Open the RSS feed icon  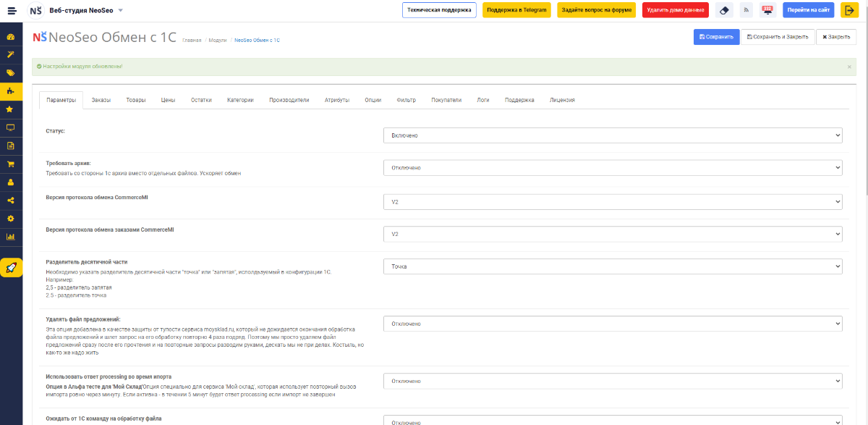click(x=746, y=10)
